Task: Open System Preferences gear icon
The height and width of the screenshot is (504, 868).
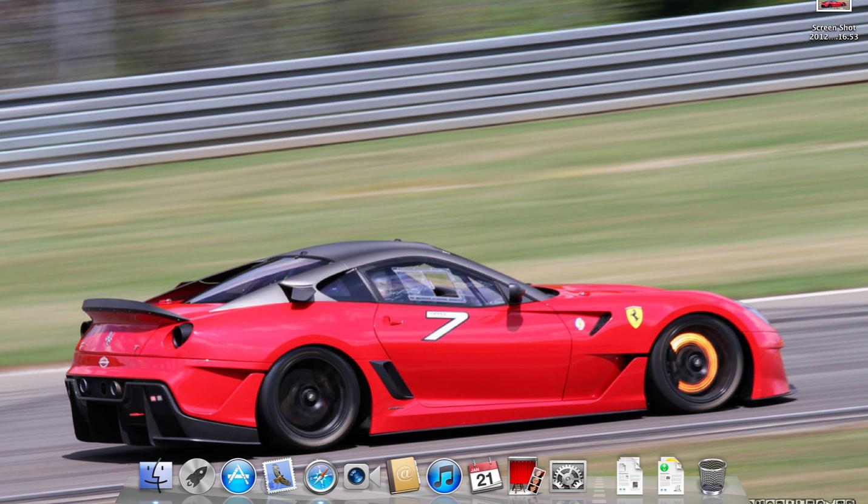Action: tap(568, 476)
